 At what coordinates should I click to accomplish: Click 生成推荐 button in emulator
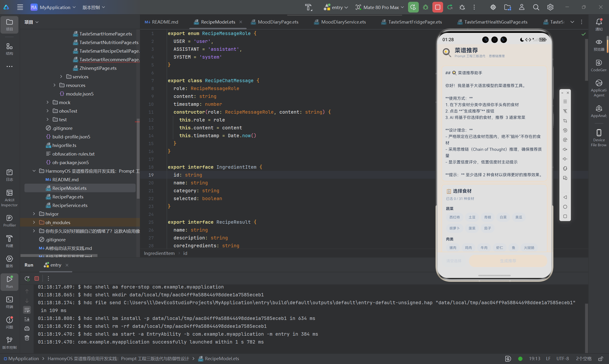pyautogui.click(x=508, y=261)
